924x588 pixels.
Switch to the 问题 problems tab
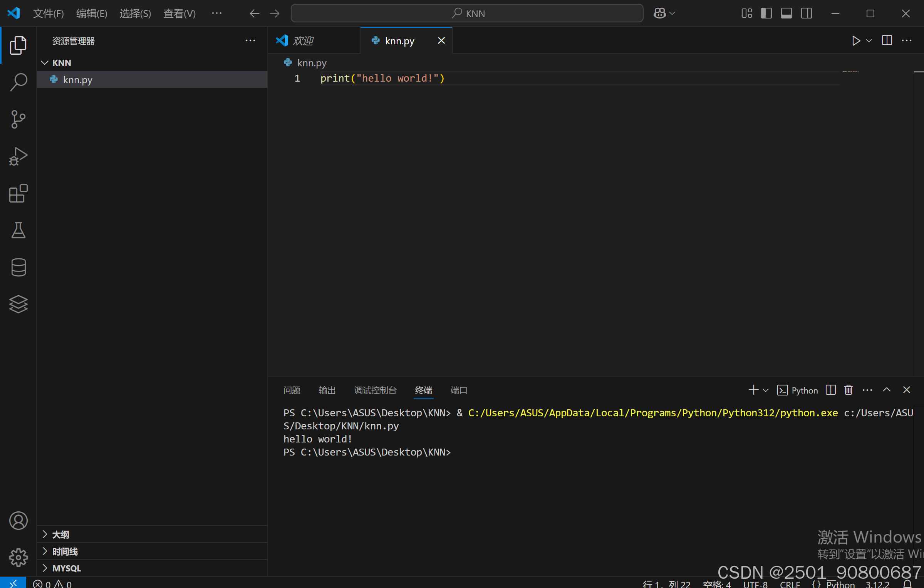click(x=292, y=390)
